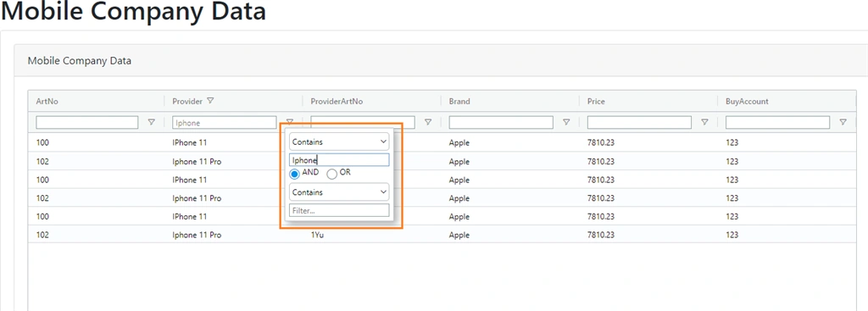Viewport: 868px width, 311px height.
Task: Click the filter icon beside BuyAccount filter box
Action: pyautogui.click(x=843, y=122)
